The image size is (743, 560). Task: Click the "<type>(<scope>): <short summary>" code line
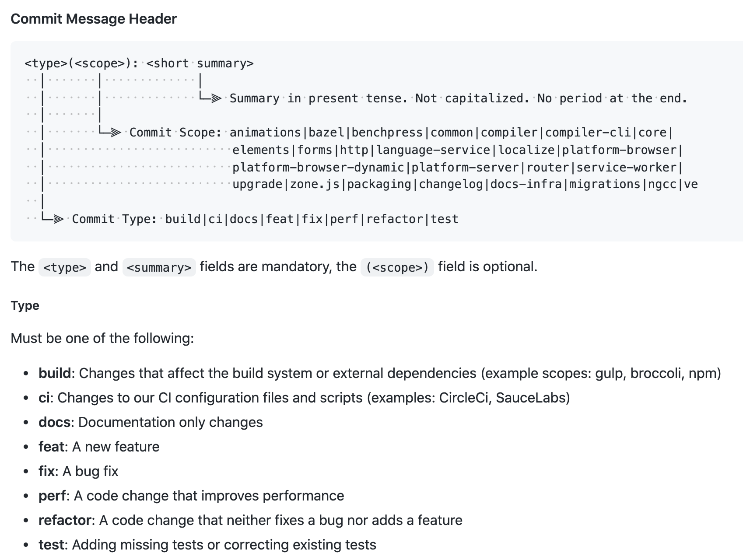coord(139,63)
